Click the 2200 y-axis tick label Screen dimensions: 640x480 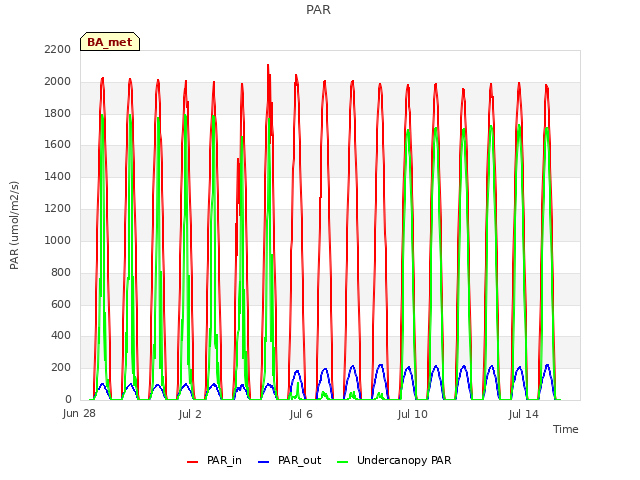click(x=58, y=49)
